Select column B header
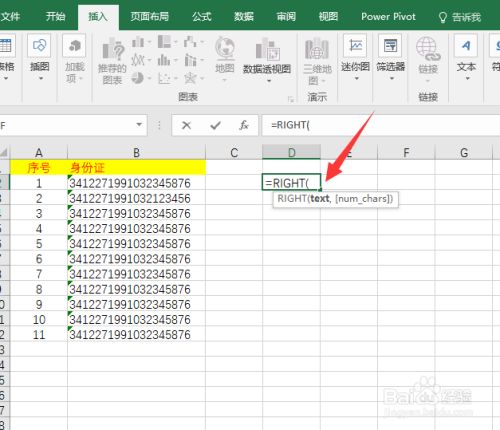This screenshot has width=500, height=430. 136,153
